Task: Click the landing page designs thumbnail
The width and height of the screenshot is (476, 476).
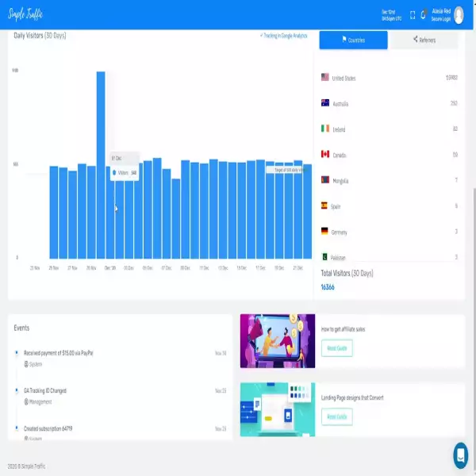Action: [278, 409]
